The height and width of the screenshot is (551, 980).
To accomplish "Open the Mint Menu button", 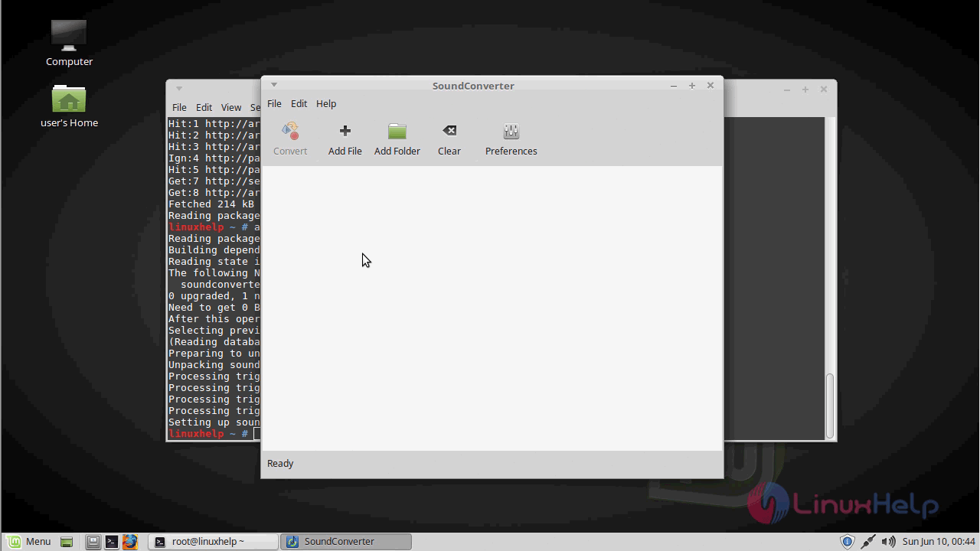I will tap(28, 541).
